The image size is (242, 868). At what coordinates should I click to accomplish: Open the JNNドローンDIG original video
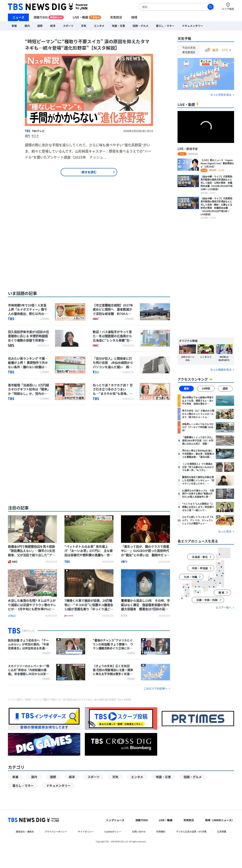[x=188, y=353]
